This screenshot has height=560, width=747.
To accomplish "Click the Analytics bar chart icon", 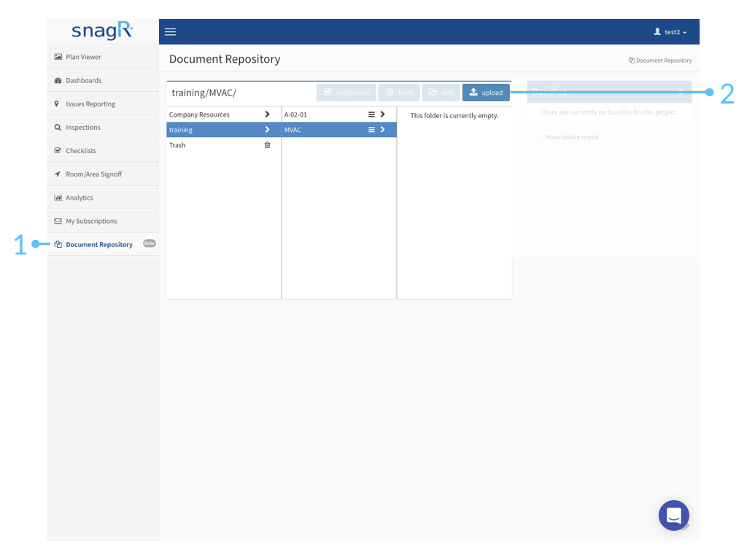I will [x=58, y=197].
